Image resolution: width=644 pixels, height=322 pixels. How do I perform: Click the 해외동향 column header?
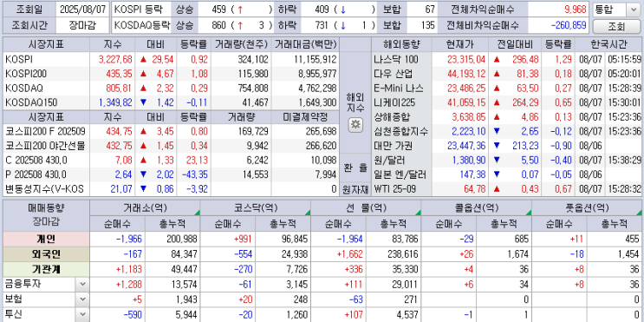click(x=401, y=45)
